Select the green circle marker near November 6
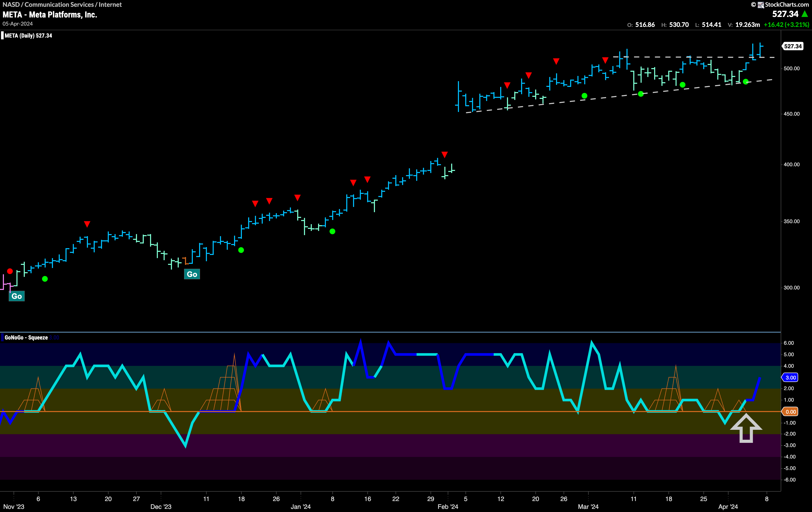Viewport: 812px width, 512px height. pos(45,279)
